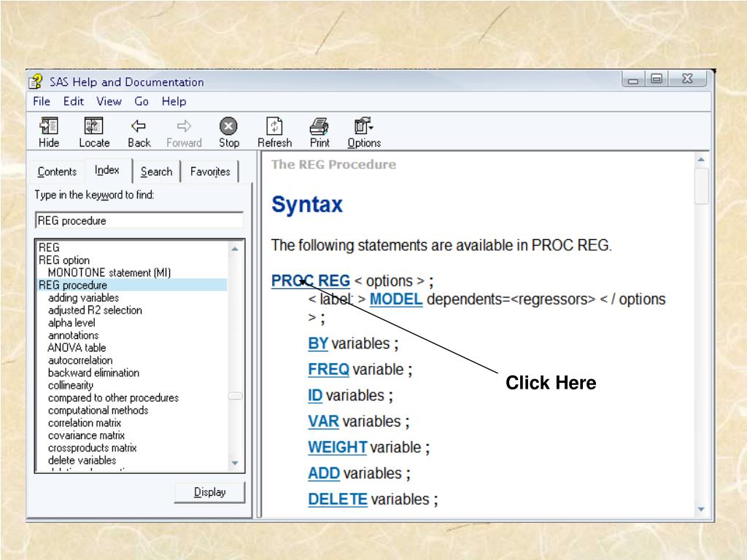Select 'backward elimination' entry

(x=94, y=373)
